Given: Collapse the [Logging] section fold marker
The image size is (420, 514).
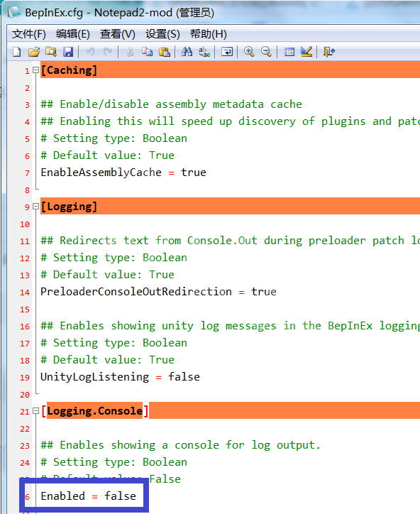Looking at the screenshot, I should click(x=36, y=206).
